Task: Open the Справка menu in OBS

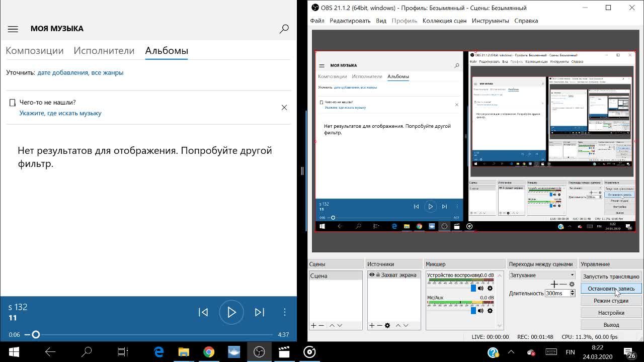Action: pos(526,21)
